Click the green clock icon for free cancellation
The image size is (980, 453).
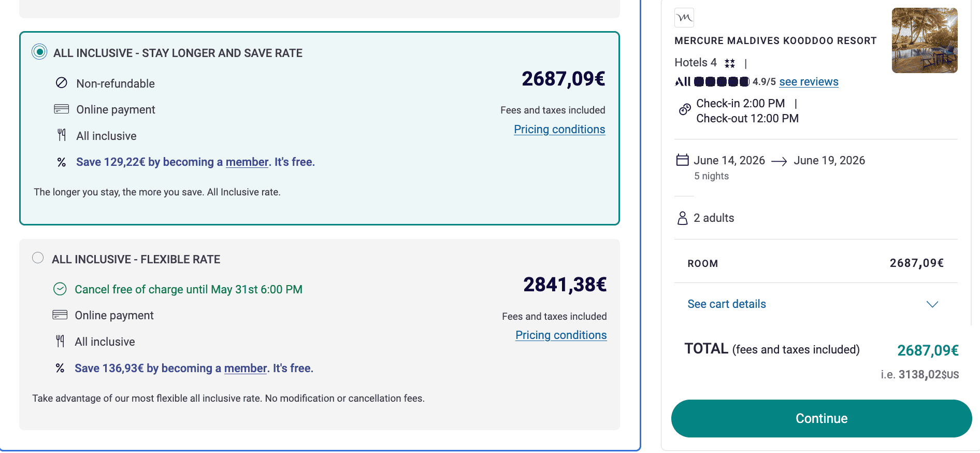(60, 289)
